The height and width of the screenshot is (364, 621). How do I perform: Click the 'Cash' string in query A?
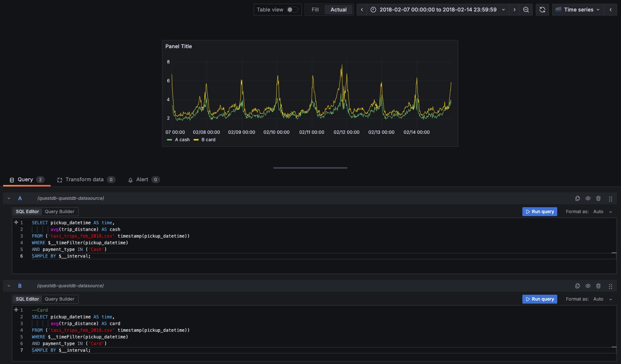point(96,249)
